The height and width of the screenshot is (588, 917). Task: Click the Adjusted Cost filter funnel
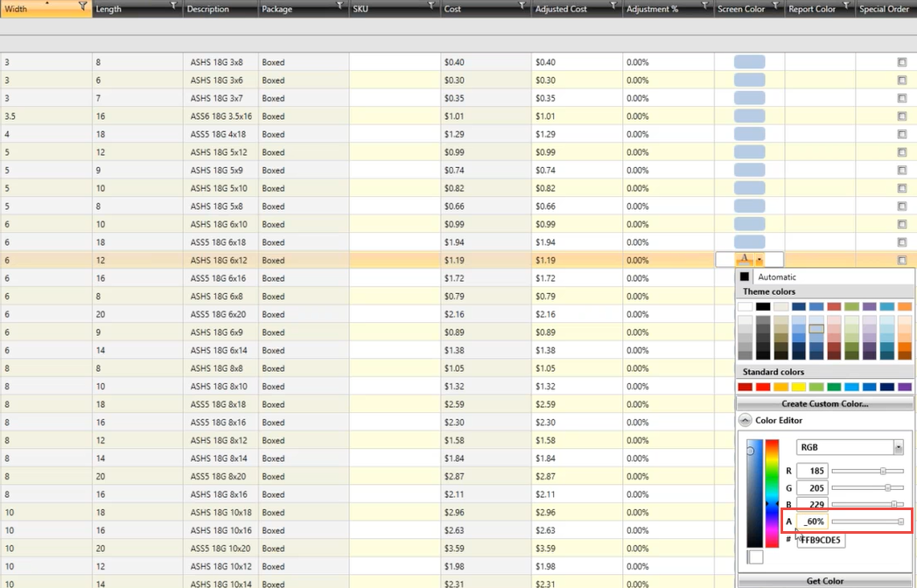tap(612, 6)
